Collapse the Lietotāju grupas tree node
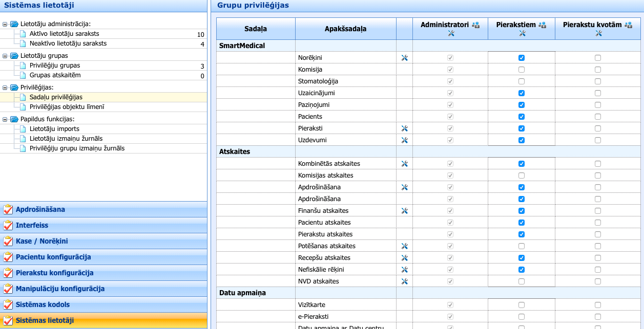 [5, 56]
